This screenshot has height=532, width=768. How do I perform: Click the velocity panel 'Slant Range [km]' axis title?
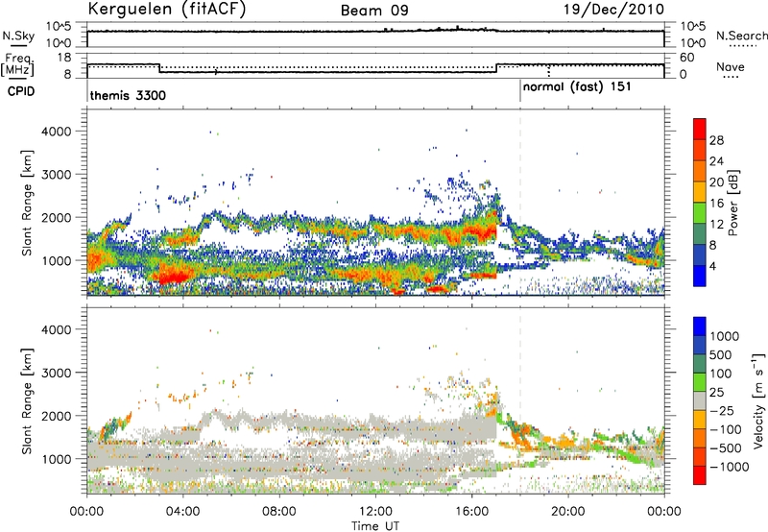27,401
